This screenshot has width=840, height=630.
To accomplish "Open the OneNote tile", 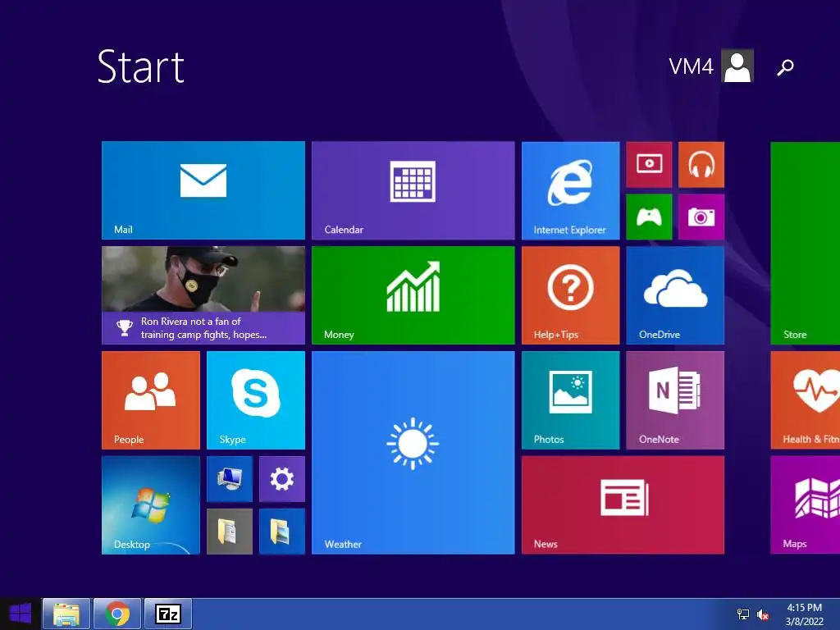I will point(675,400).
